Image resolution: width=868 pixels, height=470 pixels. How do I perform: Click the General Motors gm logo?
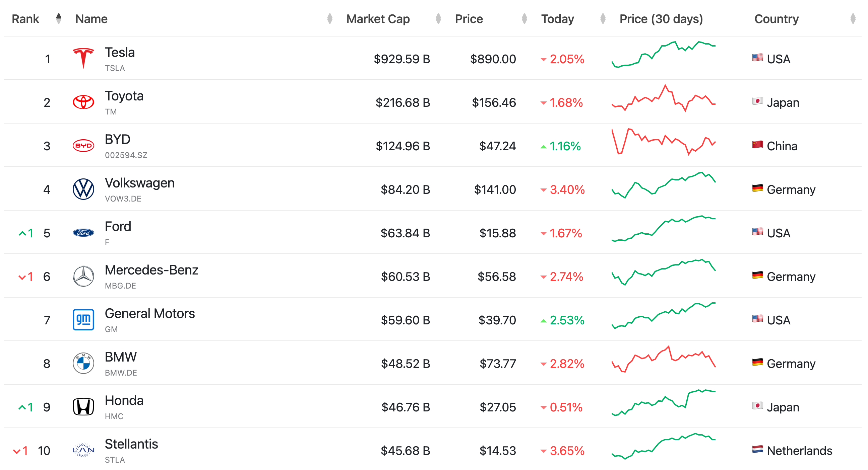(x=83, y=319)
